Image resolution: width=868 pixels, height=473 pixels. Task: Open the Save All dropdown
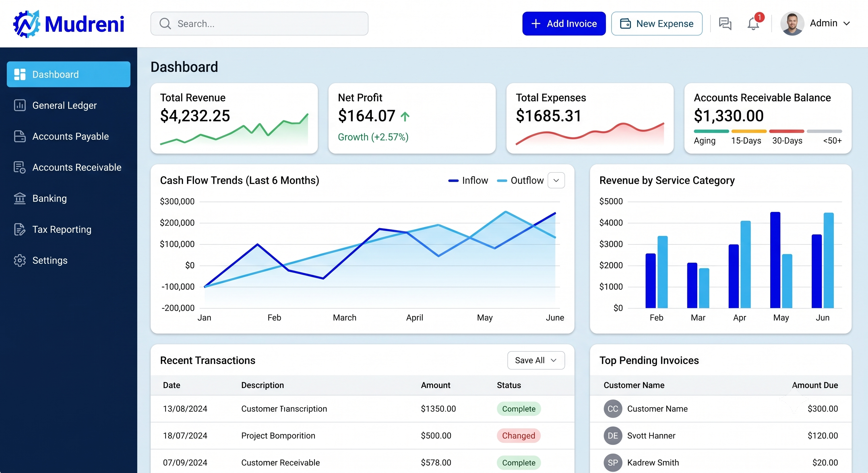536,361
